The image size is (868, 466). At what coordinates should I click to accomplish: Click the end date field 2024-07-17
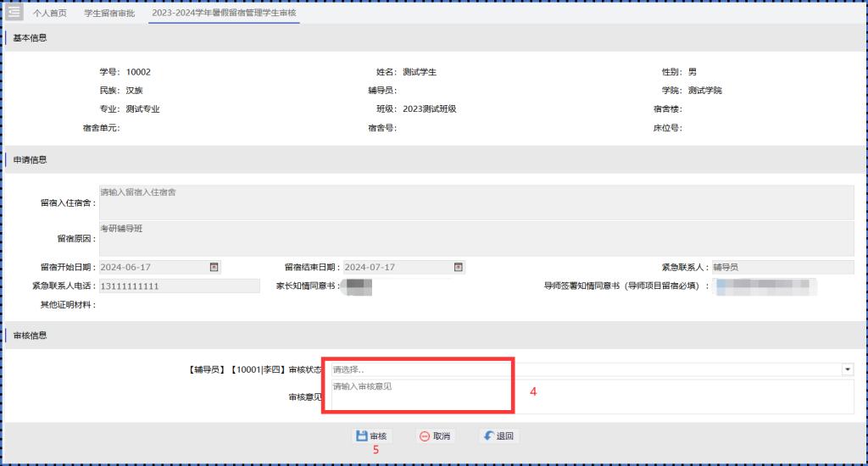click(x=397, y=267)
